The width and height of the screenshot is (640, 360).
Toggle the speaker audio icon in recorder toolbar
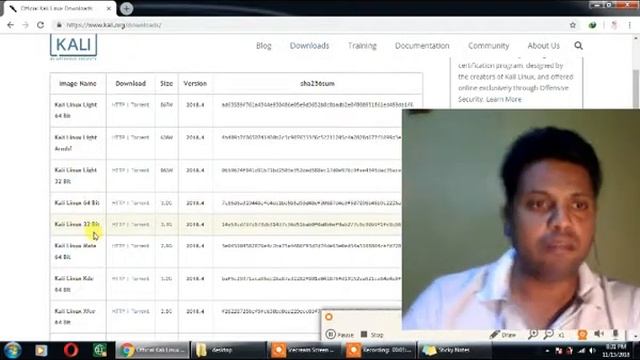pos(599,334)
